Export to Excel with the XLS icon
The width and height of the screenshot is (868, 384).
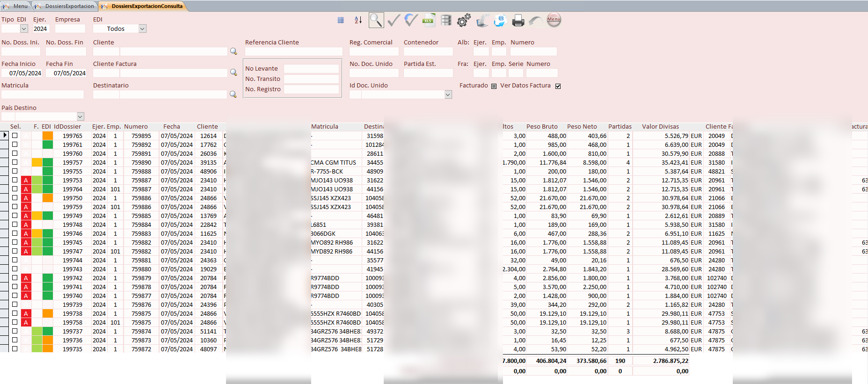[428, 20]
